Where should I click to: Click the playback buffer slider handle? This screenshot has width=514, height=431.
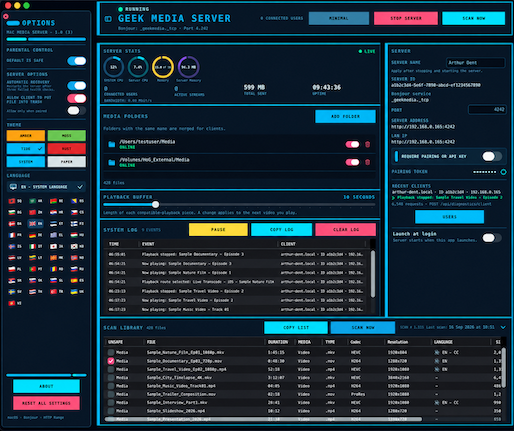pyautogui.click(x=155, y=204)
